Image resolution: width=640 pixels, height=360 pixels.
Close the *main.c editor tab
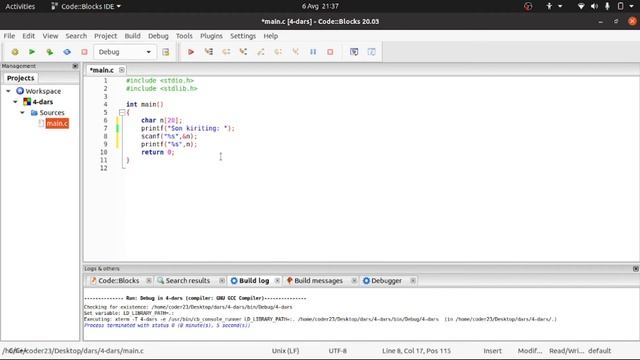122,70
